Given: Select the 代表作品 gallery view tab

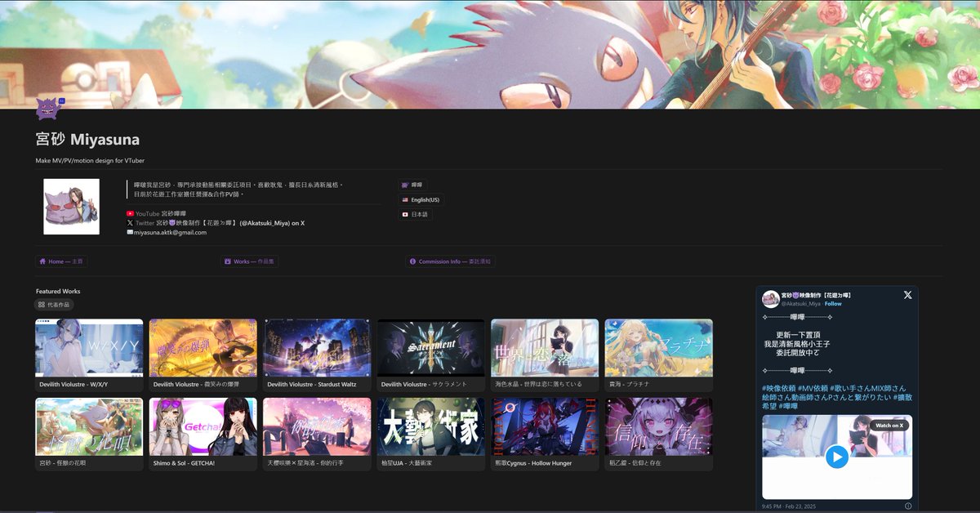Looking at the screenshot, I should 55,305.
